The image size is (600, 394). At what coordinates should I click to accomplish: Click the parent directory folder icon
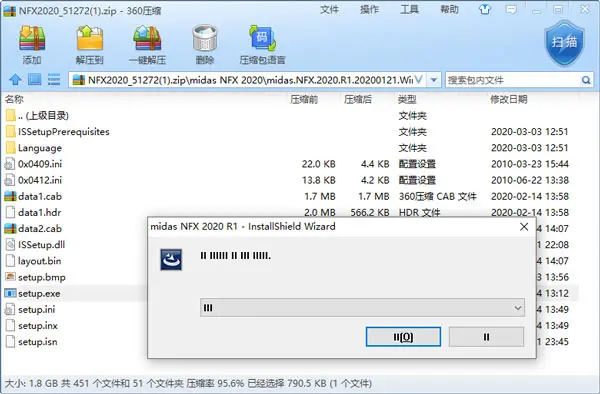point(11,115)
